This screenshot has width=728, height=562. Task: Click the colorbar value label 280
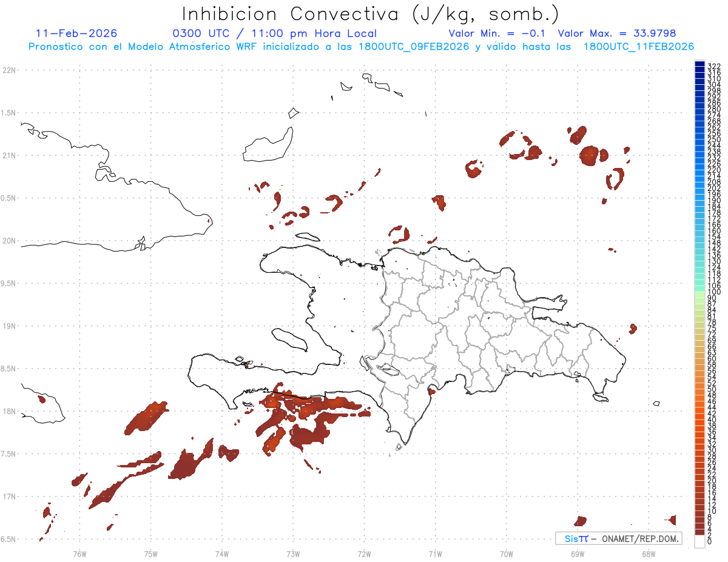click(714, 109)
